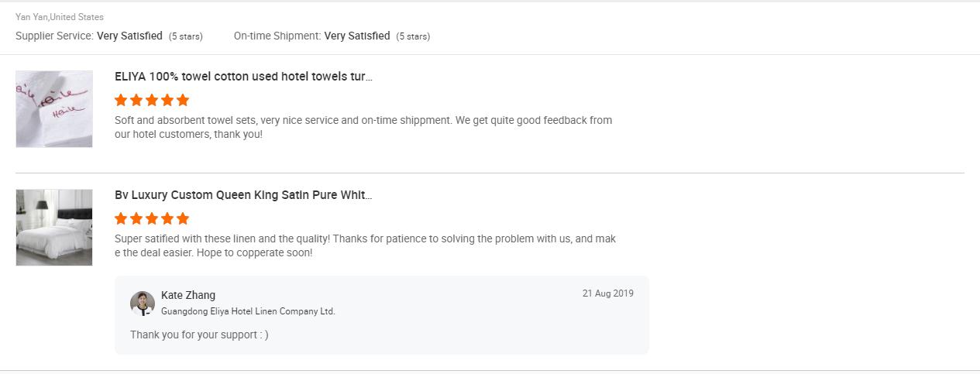Click the first star of the towel review rating
Screen dimensions: 980x374
[x=121, y=100]
